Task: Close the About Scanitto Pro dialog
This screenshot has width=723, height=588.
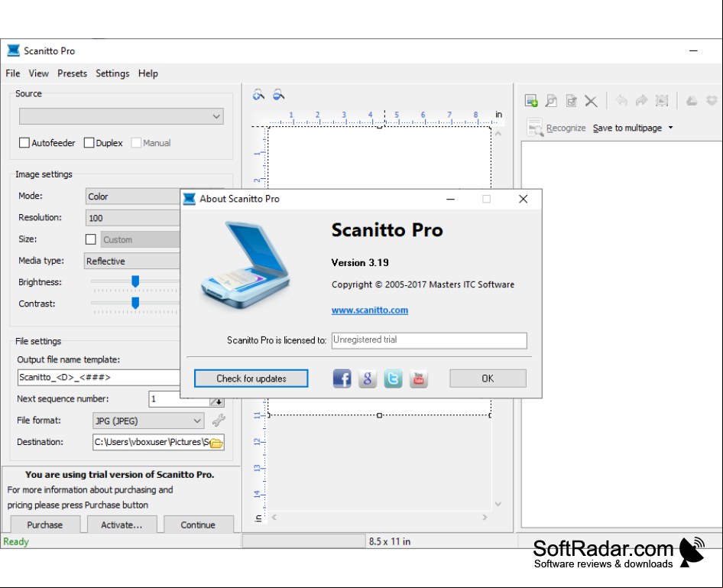Action: coord(523,199)
